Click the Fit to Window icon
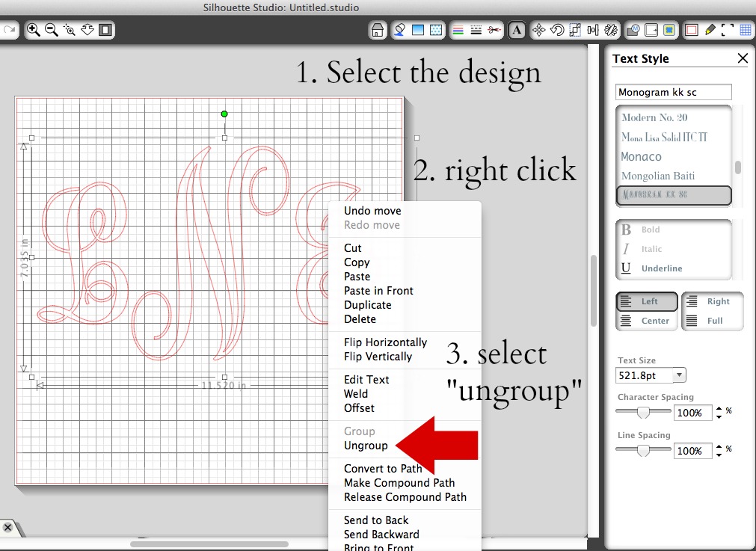This screenshot has width=756, height=551. tap(105, 30)
